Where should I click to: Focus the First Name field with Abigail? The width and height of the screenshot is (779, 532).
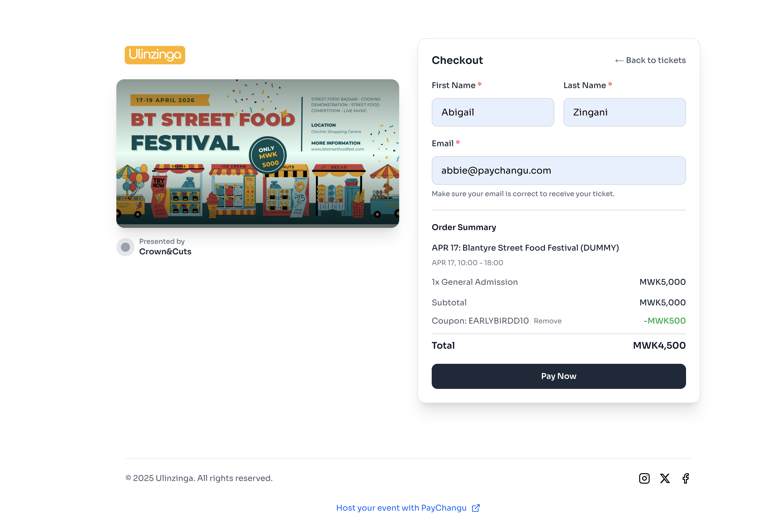click(x=492, y=112)
